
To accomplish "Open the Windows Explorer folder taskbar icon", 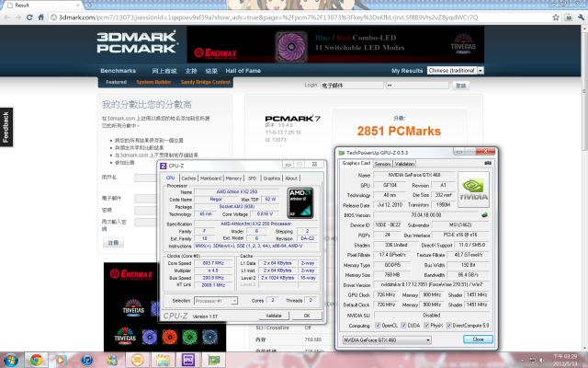I will (163, 360).
